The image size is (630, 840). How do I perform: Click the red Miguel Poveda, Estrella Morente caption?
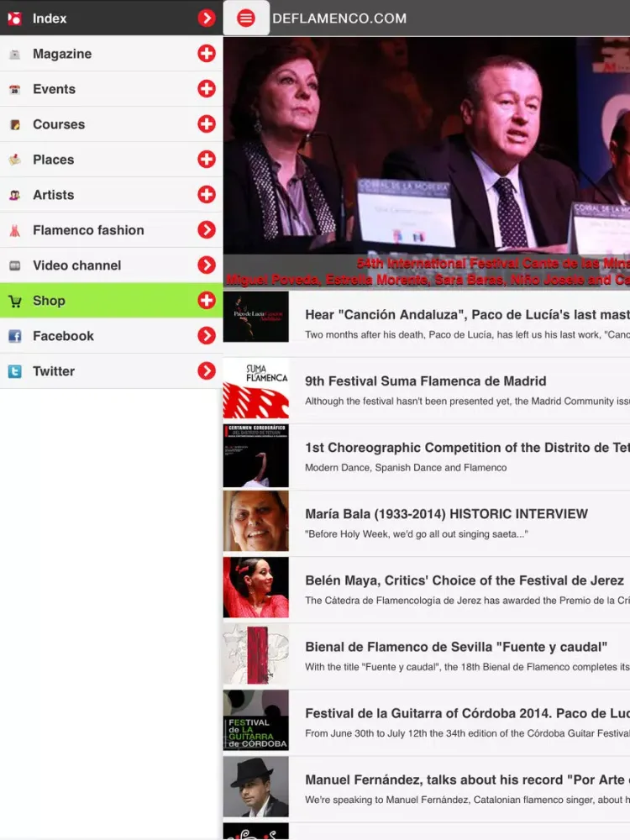click(428, 280)
